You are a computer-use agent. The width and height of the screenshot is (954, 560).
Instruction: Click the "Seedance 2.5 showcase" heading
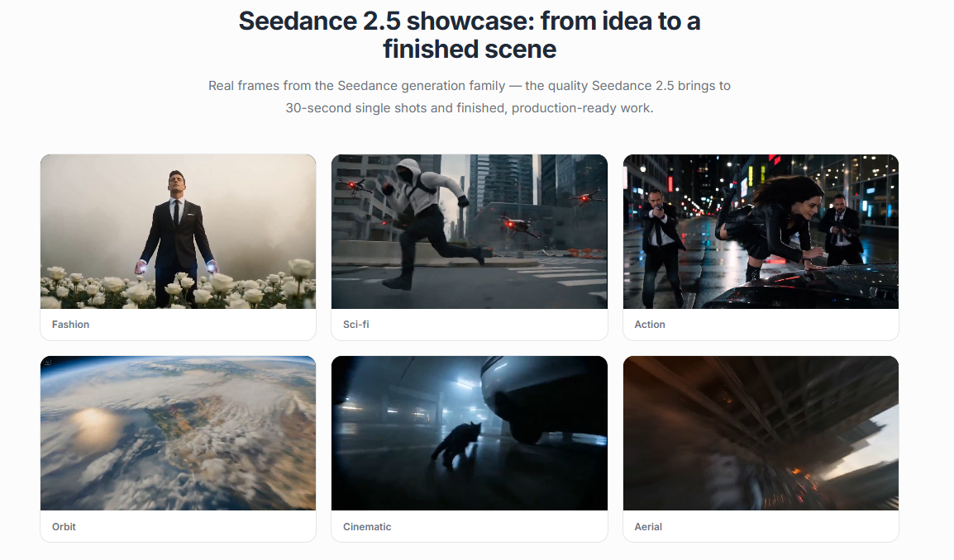(x=469, y=35)
